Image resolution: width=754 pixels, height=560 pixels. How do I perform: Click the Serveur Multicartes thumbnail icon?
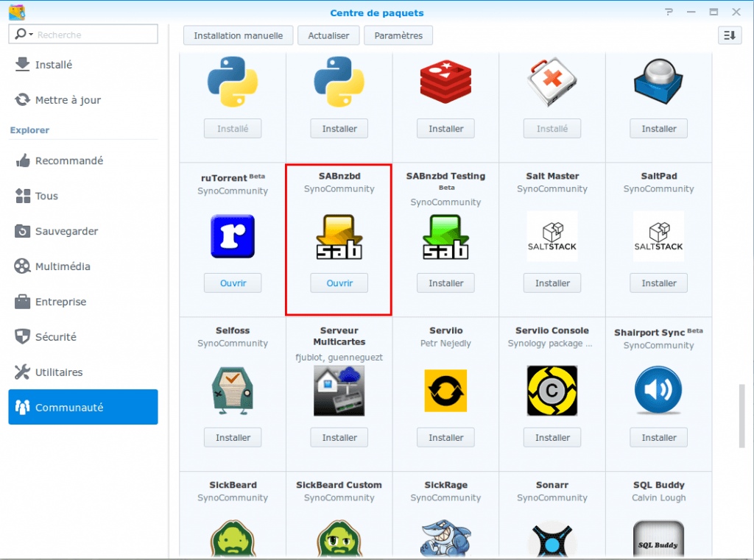pos(339,390)
